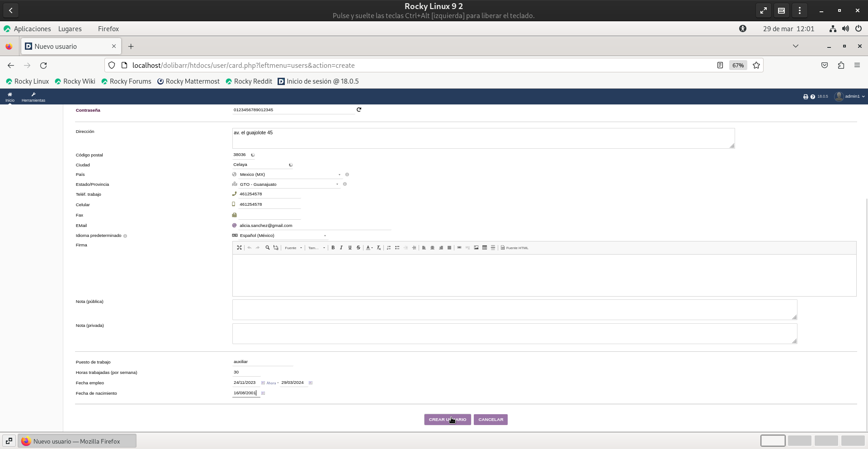The width and height of the screenshot is (868, 449).
Task: Open the Herramientas menu
Action: coord(33,97)
